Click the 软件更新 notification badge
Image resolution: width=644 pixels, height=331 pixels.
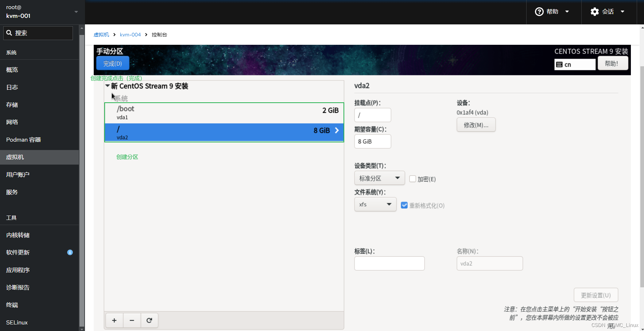(x=70, y=252)
